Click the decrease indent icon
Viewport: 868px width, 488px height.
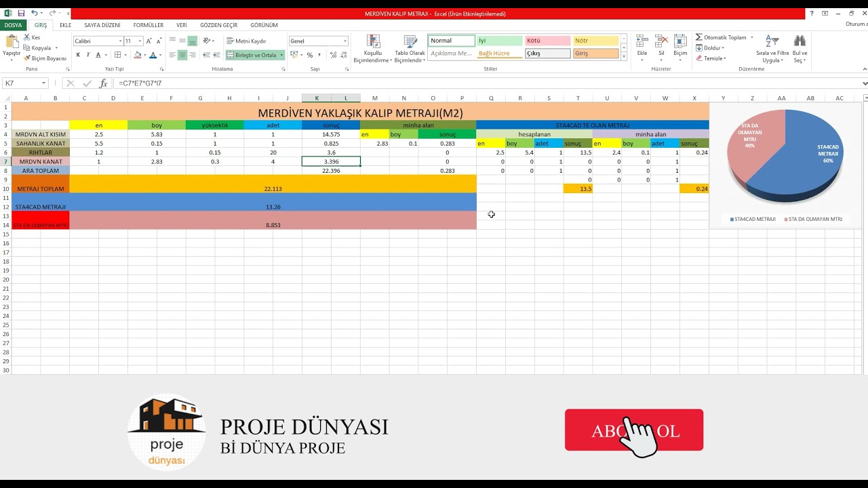[x=206, y=55]
